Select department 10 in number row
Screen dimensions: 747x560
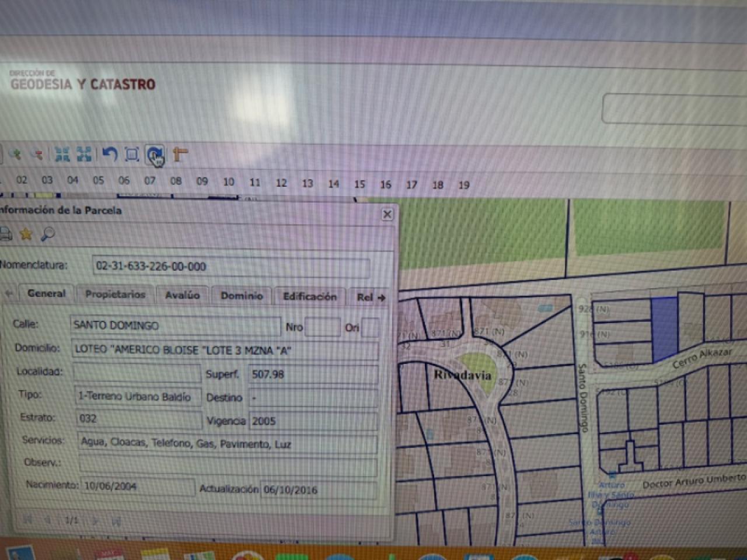(x=229, y=182)
